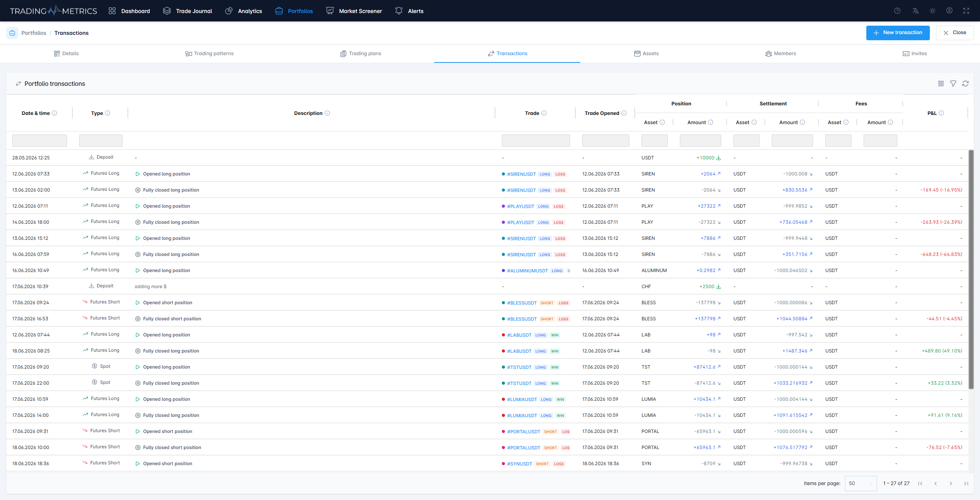Switch to the Invites tab
Image resolution: width=980 pixels, height=500 pixels.
tap(915, 53)
